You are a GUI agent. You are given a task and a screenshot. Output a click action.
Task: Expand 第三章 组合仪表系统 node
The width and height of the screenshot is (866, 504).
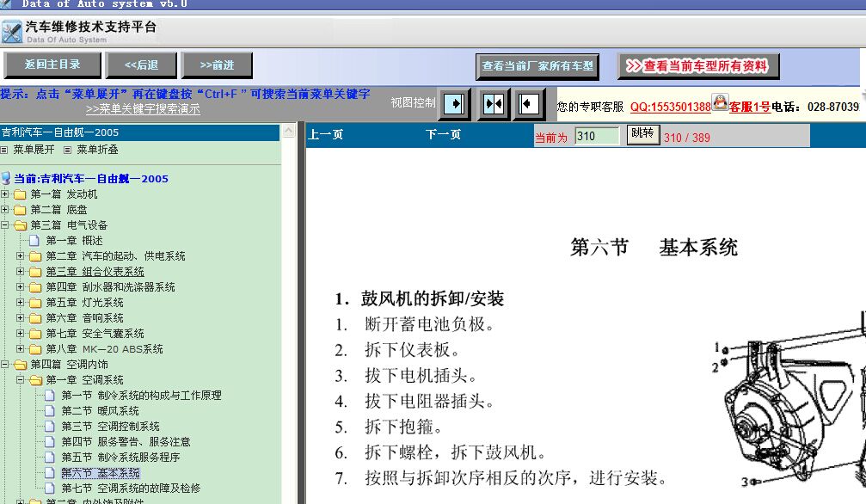(21, 271)
